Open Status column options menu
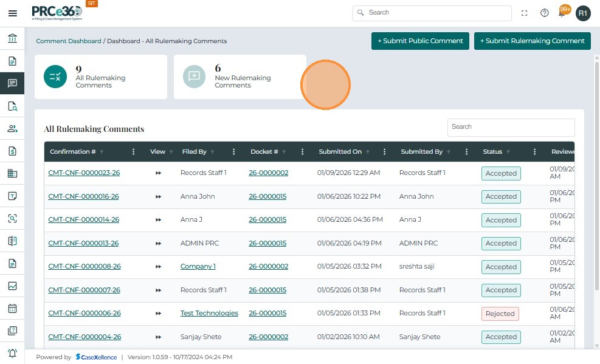Image resolution: width=600 pixels, height=364 pixels. pyautogui.click(x=534, y=152)
